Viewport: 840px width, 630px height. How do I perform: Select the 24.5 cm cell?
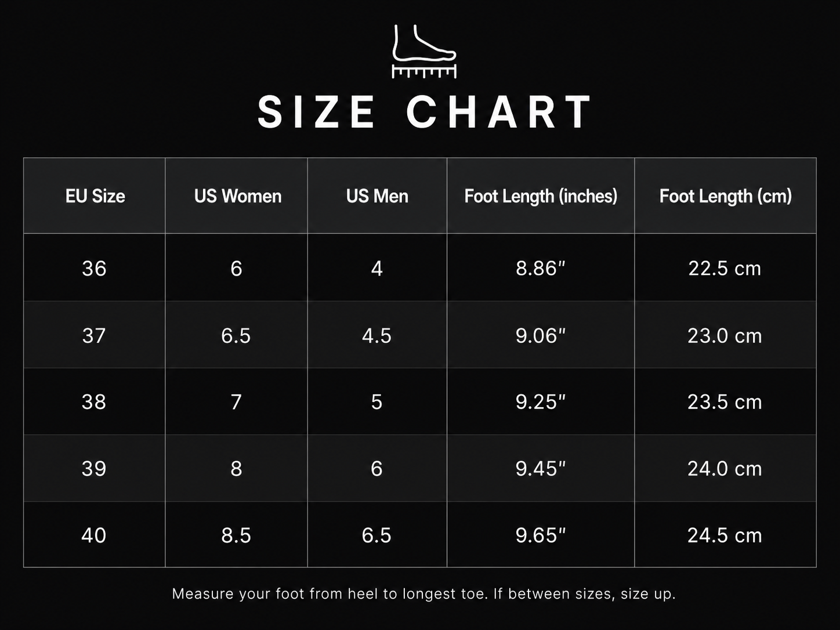click(x=725, y=535)
